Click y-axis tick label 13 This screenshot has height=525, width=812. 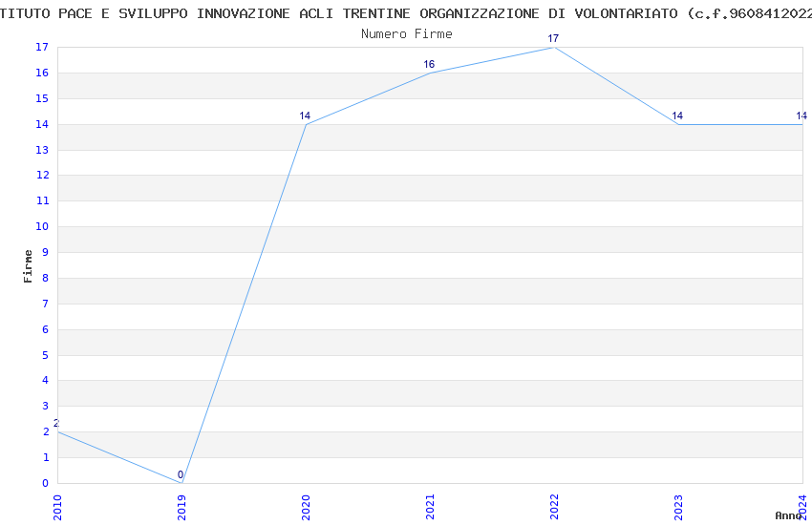[x=42, y=150]
